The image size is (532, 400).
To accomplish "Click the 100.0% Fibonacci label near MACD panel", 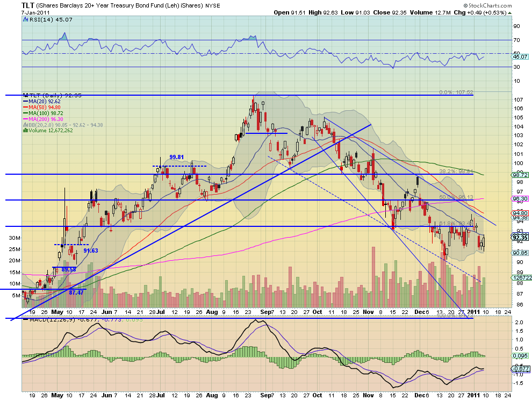I will tap(454, 316).
